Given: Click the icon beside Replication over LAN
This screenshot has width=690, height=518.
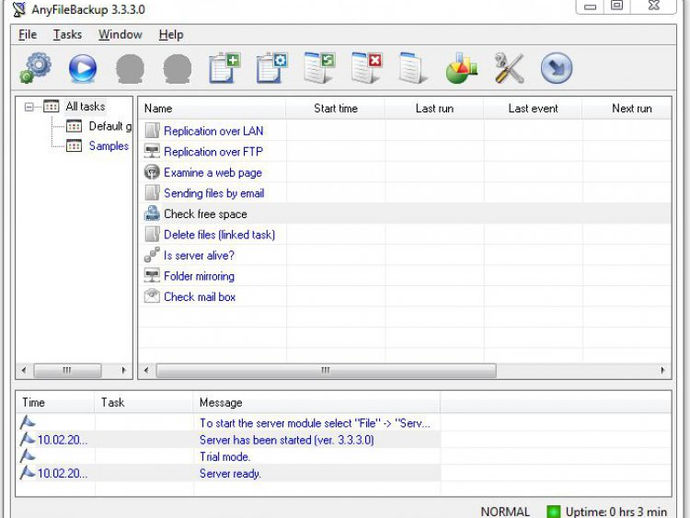Looking at the screenshot, I should tap(152, 131).
